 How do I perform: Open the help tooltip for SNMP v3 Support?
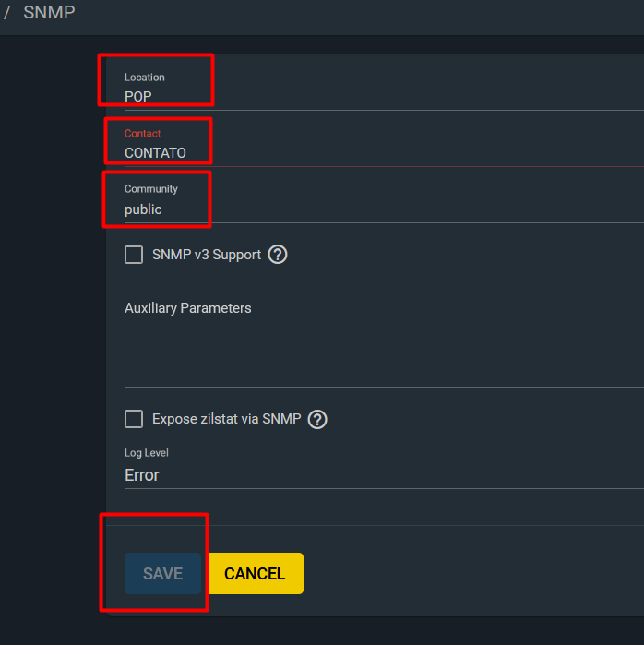click(x=278, y=255)
